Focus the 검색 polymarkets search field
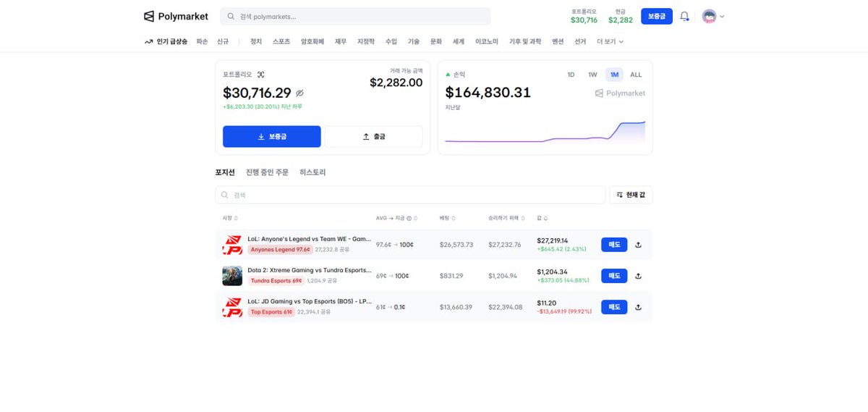This screenshot has width=868, height=412. (x=355, y=16)
